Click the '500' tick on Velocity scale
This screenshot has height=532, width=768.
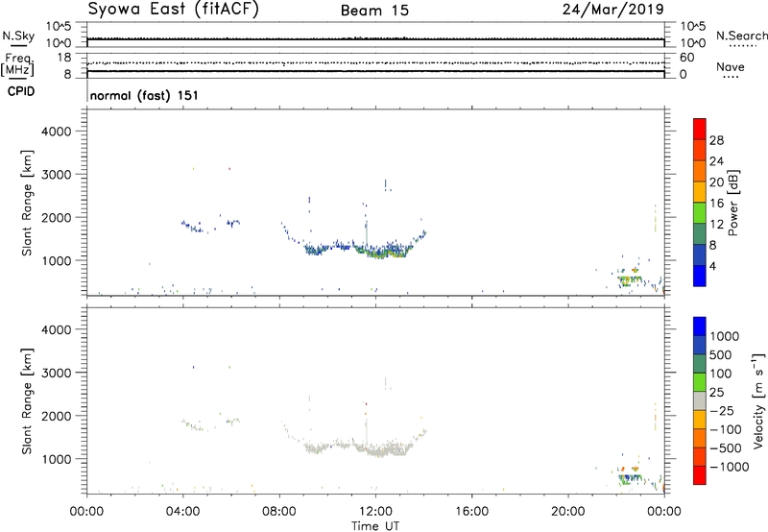tap(721, 354)
